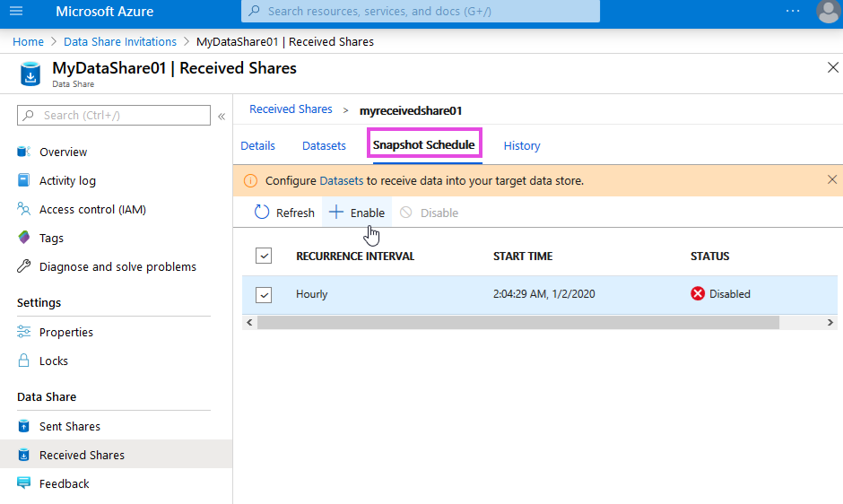Switch to the Datasets tab
Viewport: 843px width, 504px height.
point(324,146)
